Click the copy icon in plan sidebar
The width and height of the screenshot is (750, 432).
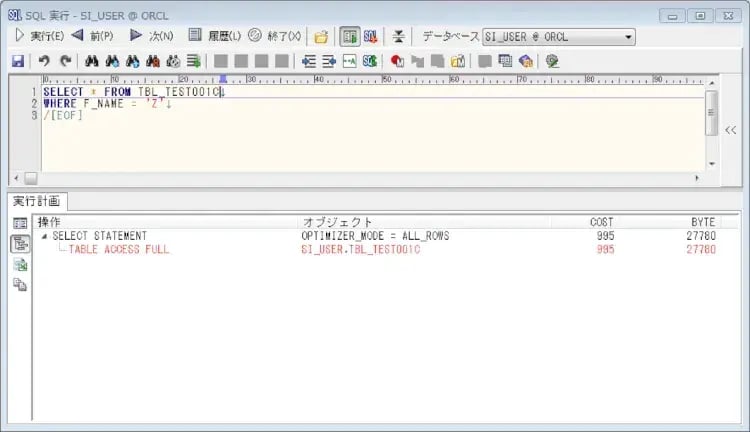[20, 285]
